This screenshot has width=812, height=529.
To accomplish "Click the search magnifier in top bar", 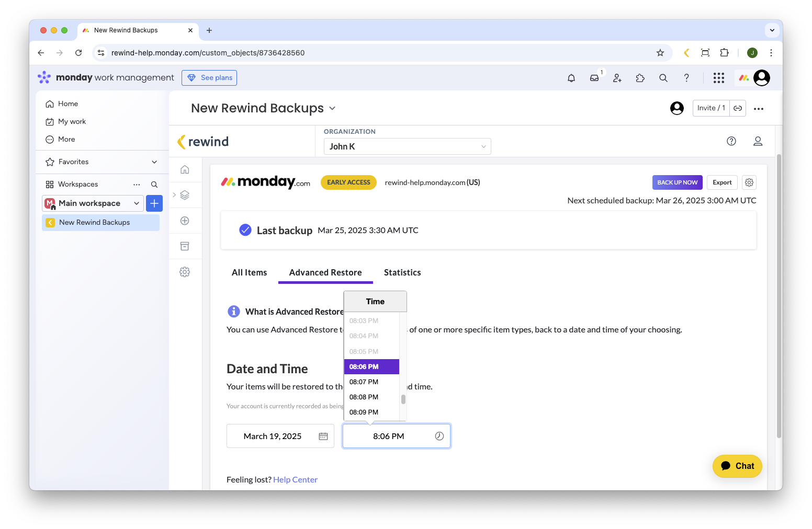I will coord(663,78).
